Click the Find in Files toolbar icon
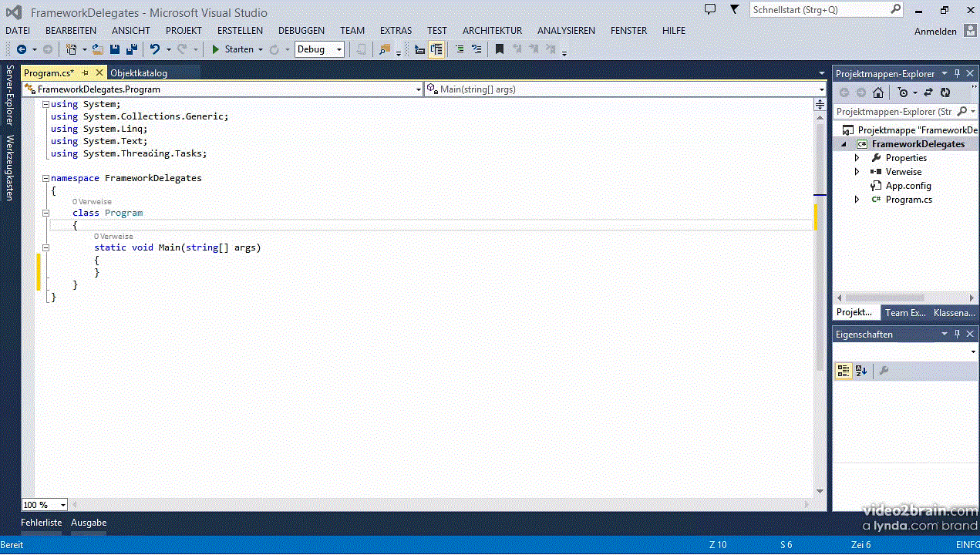This screenshot has width=980, height=555. 385,49
